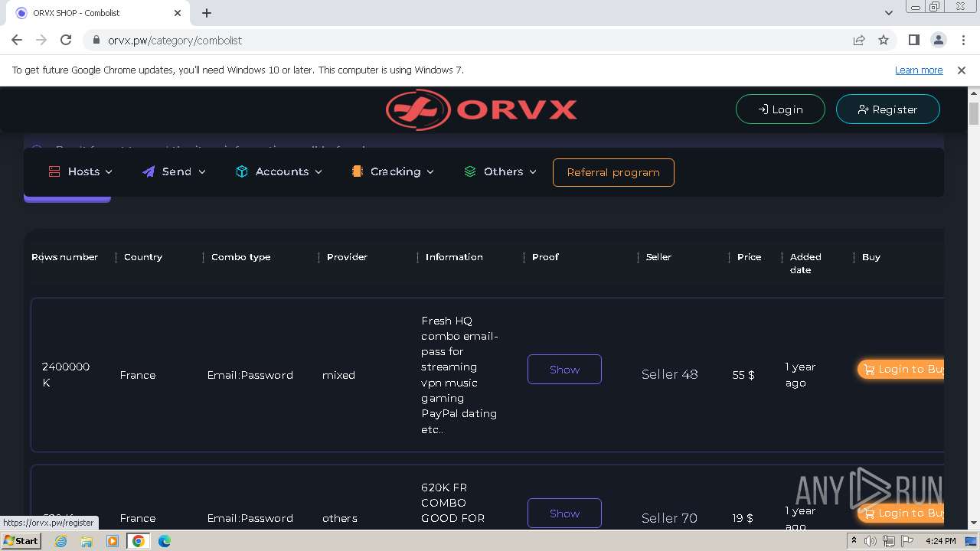Dismiss the Chrome update notification bar
980x551 pixels.
click(962, 70)
